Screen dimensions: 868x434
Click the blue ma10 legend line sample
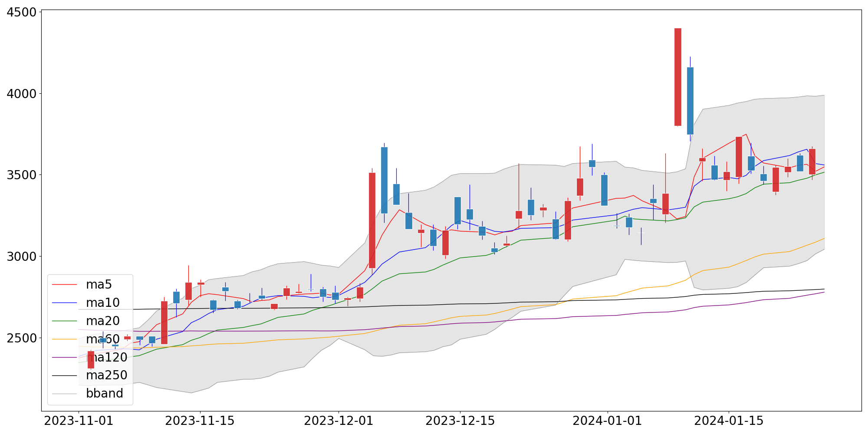pos(64,303)
